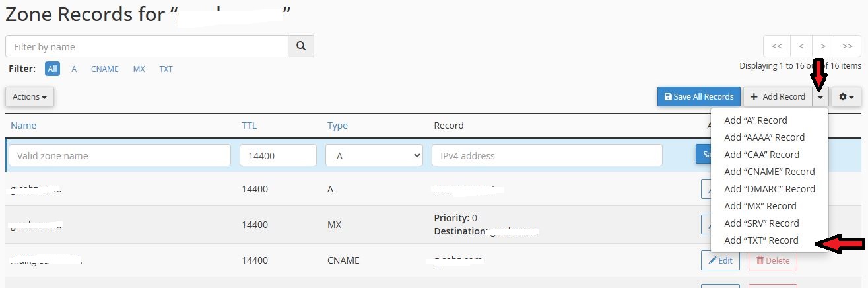
Task: Click the Filter by name field
Action: click(x=147, y=46)
